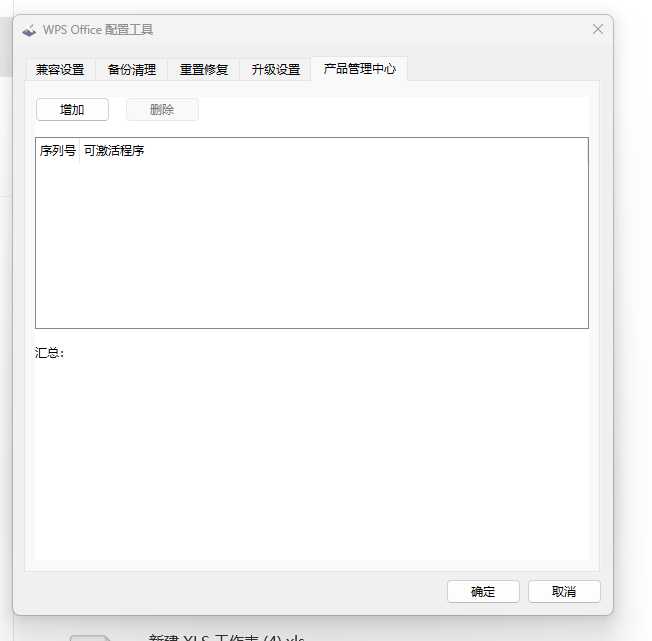Cancel the dialog with 取消

pos(564,591)
